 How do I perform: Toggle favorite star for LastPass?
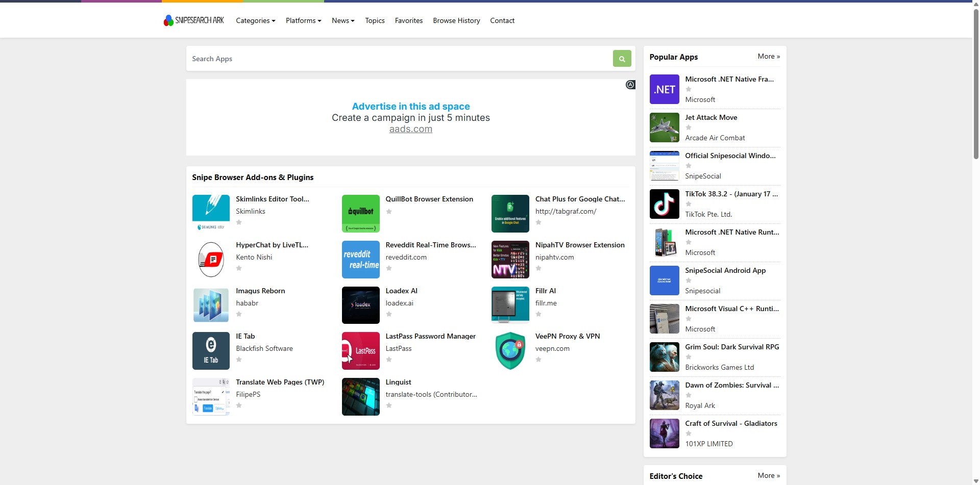point(389,359)
